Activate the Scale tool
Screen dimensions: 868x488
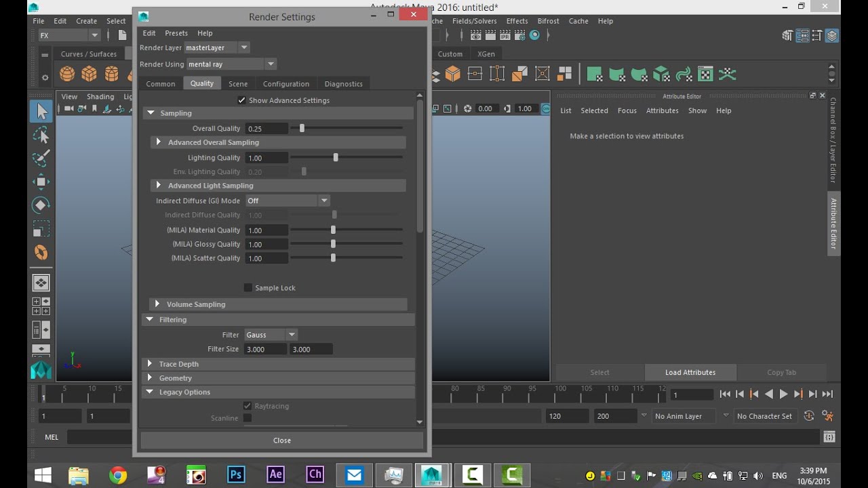pyautogui.click(x=41, y=228)
